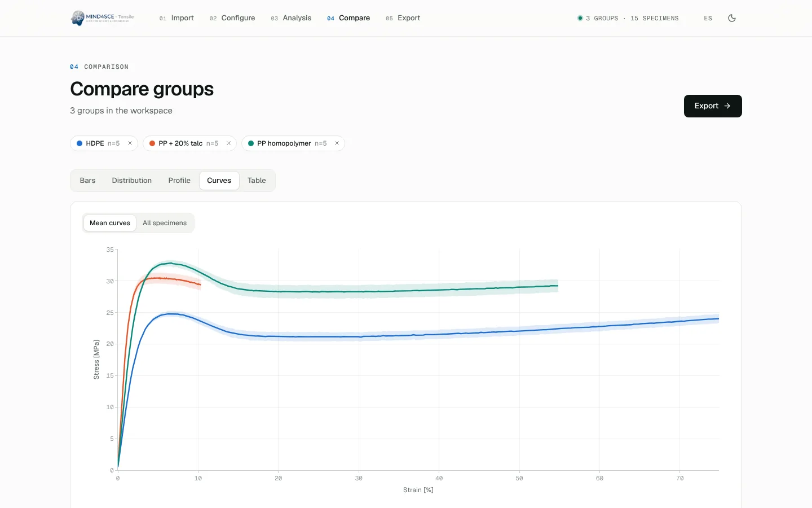The height and width of the screenshot is (508, 812).
Task: Select Mean curves view
Action: click(110, 223)
